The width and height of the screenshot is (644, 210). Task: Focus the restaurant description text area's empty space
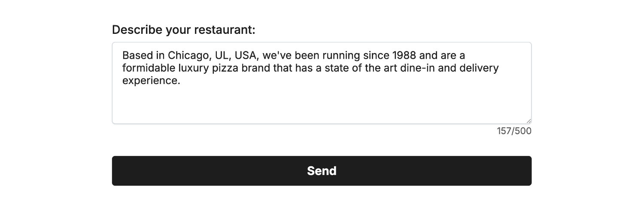coord(322,105)
